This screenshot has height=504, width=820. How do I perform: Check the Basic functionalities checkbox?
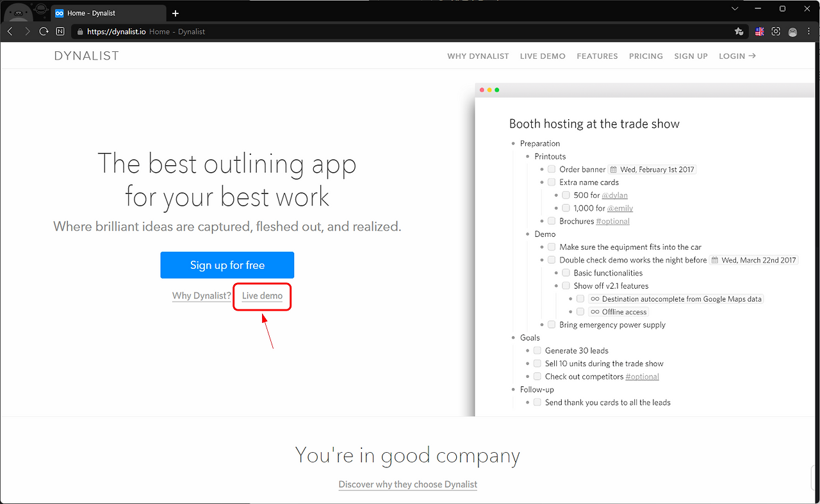coord(566,273)
